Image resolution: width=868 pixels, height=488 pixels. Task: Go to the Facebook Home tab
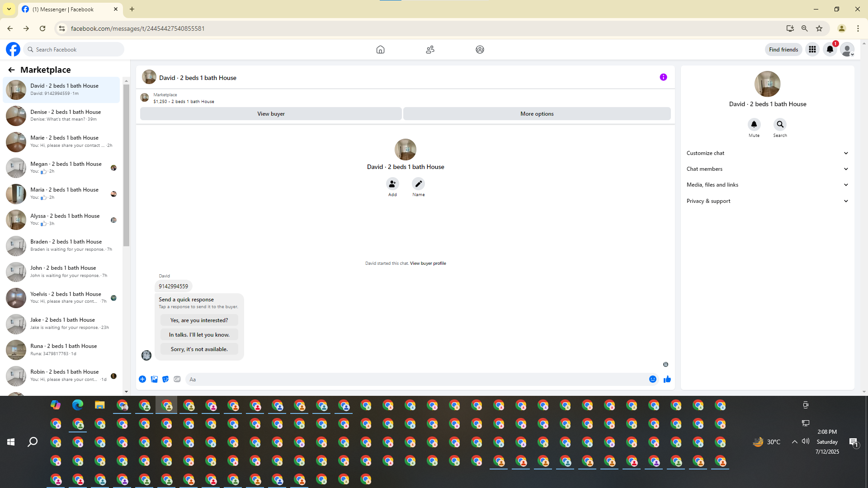tap(380, 50)
